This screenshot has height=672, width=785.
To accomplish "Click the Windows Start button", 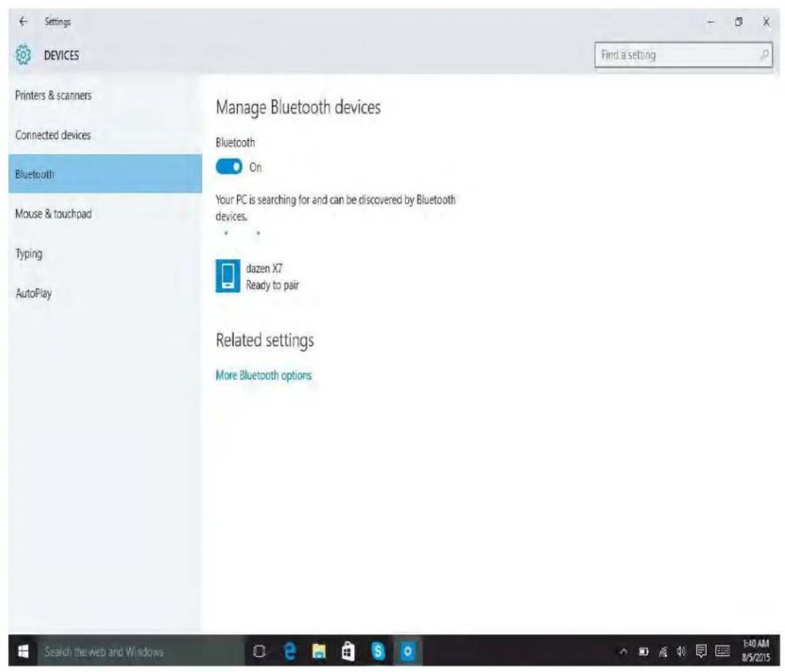I will (x=22, y=651).
